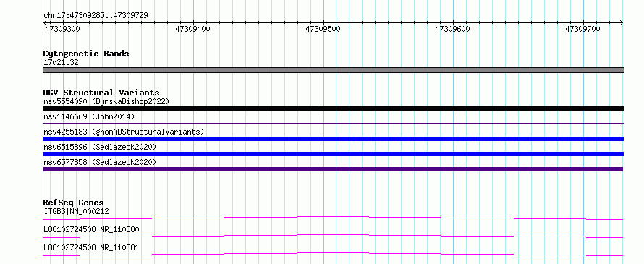Viewport: 644px width, 264px height.
Task: Click the dark purple nsv6577858 variant bar
Action: click(333, 169)
